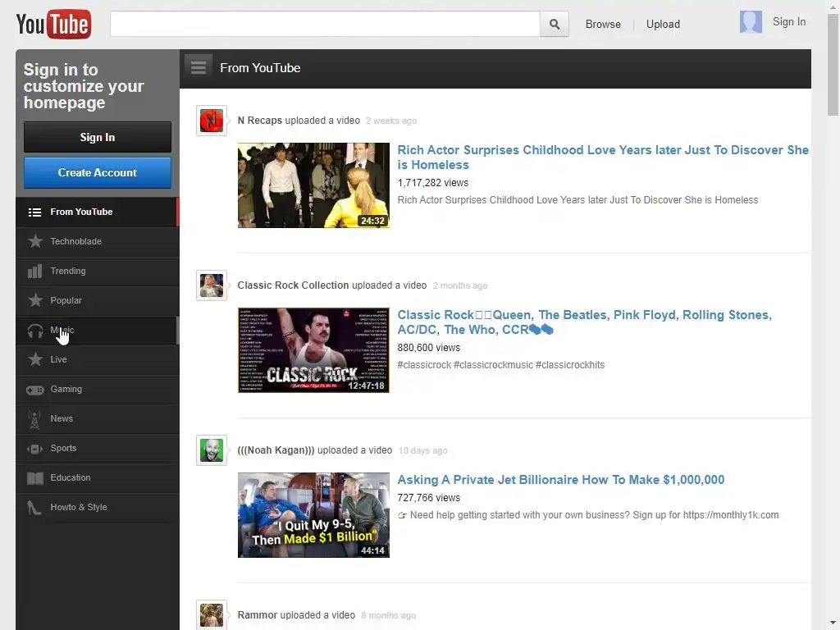Click the N Recaps channel avatar
Image resolution: width=840 pixels, height=630 pixels.
tap(212, 121)
